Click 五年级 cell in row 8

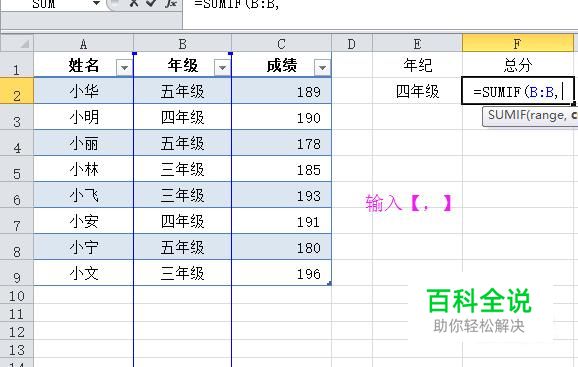[182, 247]
